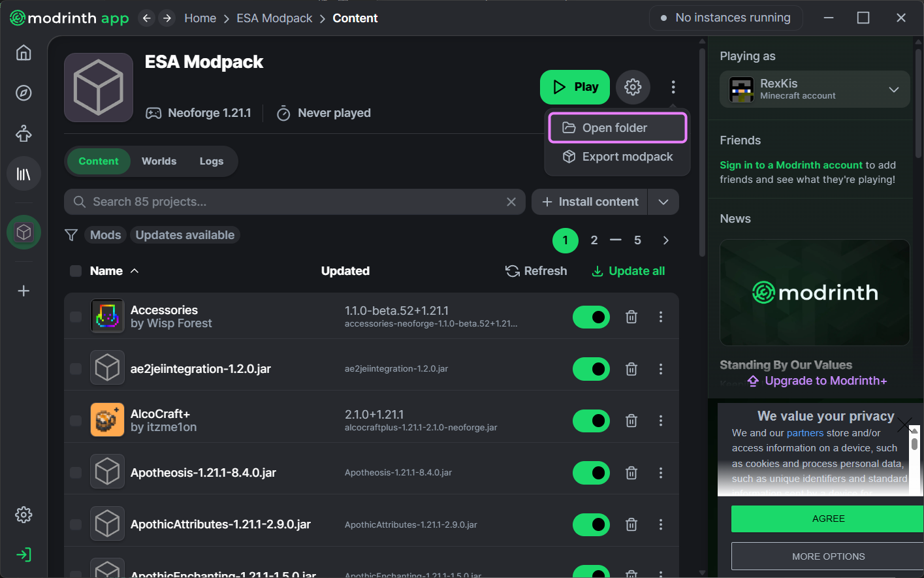
Task: Delete the Accessories mod with trash icon
Action: click(x=631, y=317)
